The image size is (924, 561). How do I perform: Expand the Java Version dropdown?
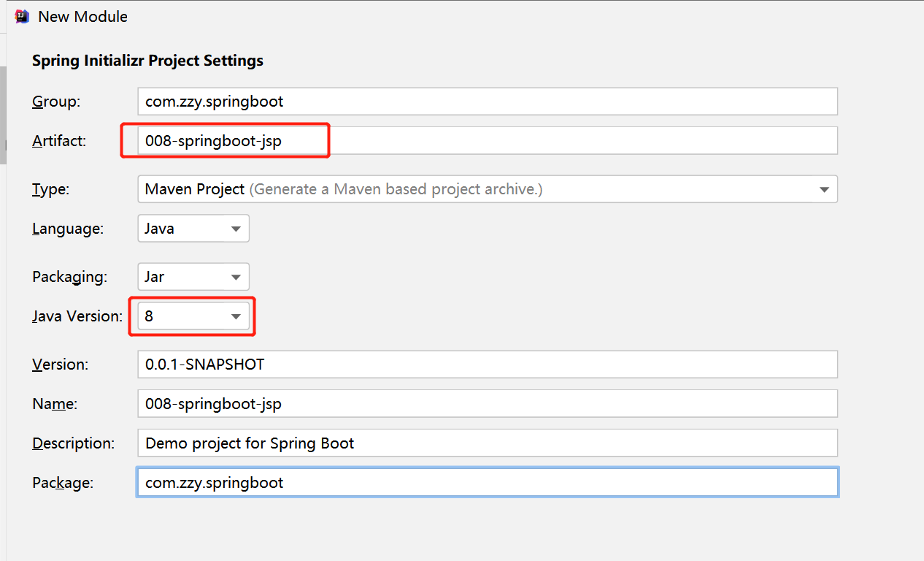pos(193,316)
